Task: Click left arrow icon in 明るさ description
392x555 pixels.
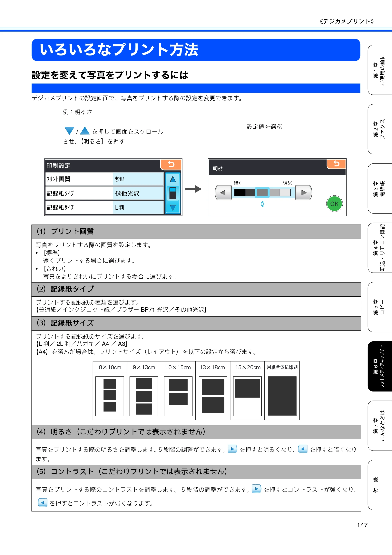Action: pos(303,449)
